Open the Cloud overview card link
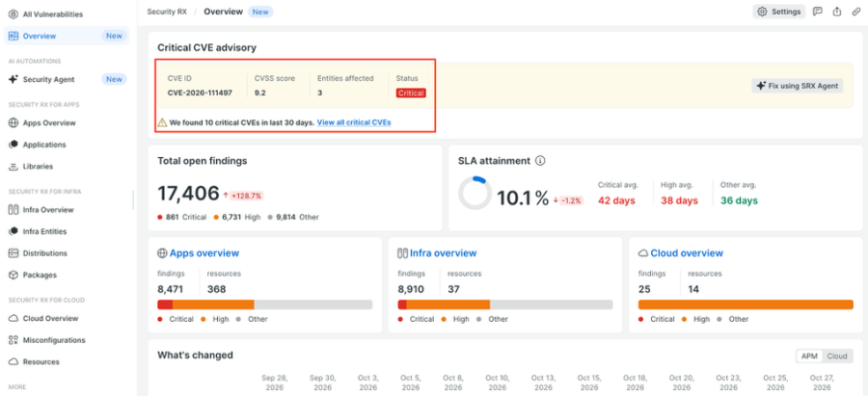Viewport: 868px width, 396px height. pyautogui.click(x=687, y=253)
